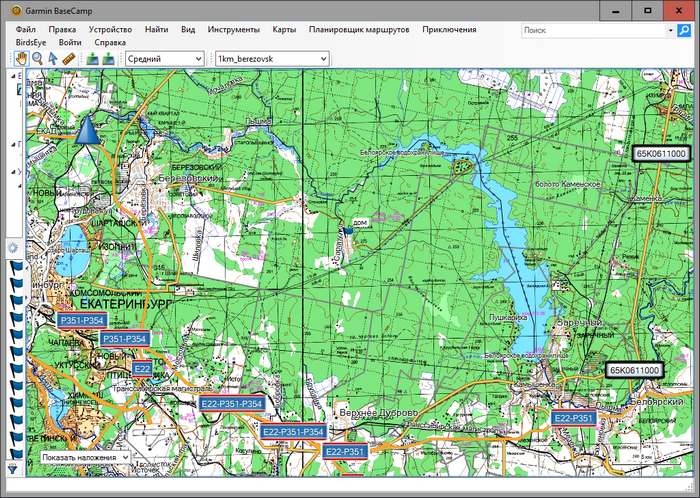
Task: Select the ДОМ waypoint on the map
Action: click(348, 231)
